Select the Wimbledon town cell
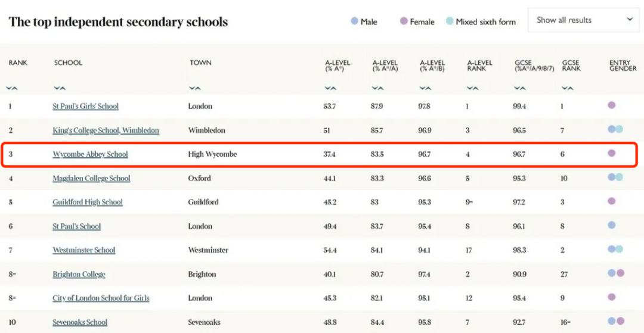644x333 pixels. point(206,130)
